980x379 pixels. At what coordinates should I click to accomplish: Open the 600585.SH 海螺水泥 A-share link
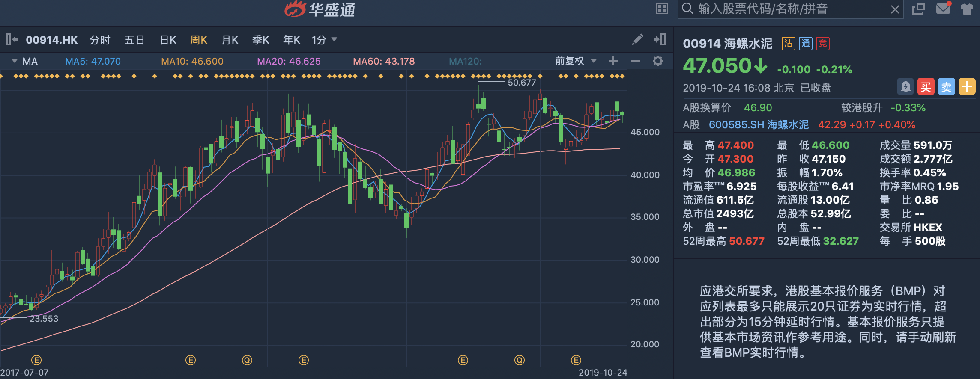[x=759, y=125]
